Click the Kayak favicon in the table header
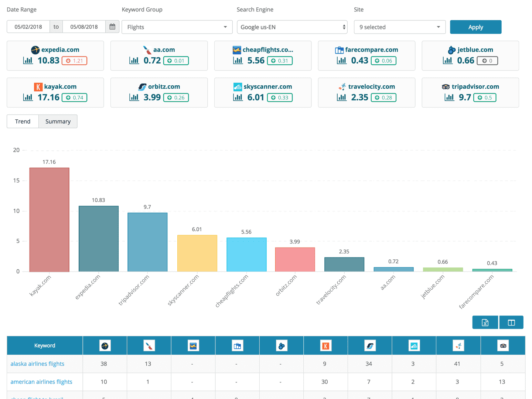Screen dimensions: 532x399 [x=325, y=345]
